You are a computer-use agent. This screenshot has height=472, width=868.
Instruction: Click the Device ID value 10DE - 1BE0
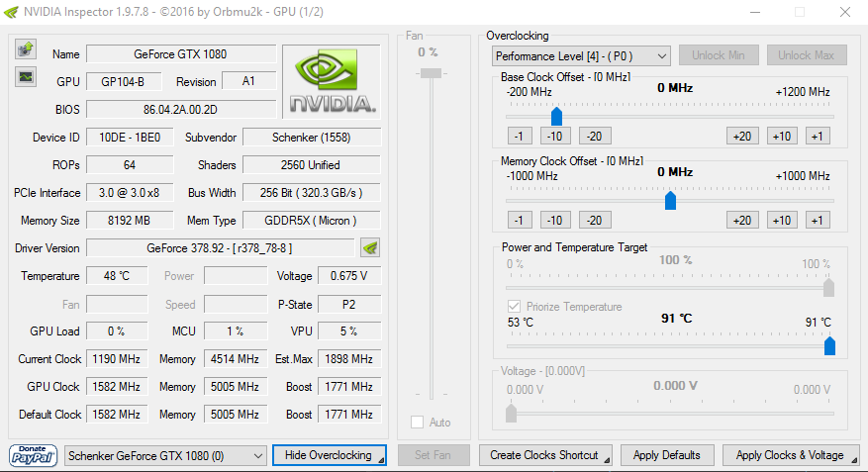[130, 138]
